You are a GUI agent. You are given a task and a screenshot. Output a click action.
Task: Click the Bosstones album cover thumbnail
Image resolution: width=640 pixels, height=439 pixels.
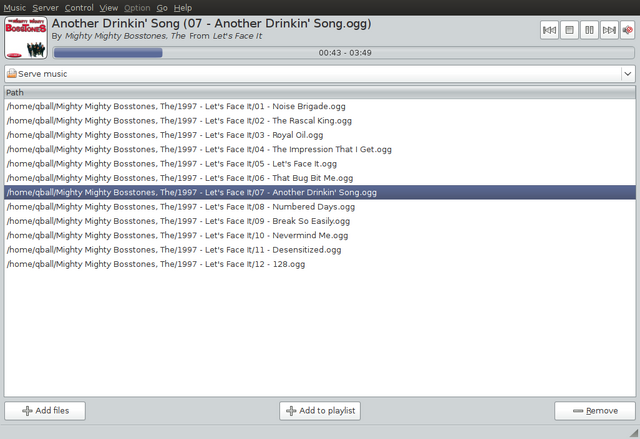(26, 38)
